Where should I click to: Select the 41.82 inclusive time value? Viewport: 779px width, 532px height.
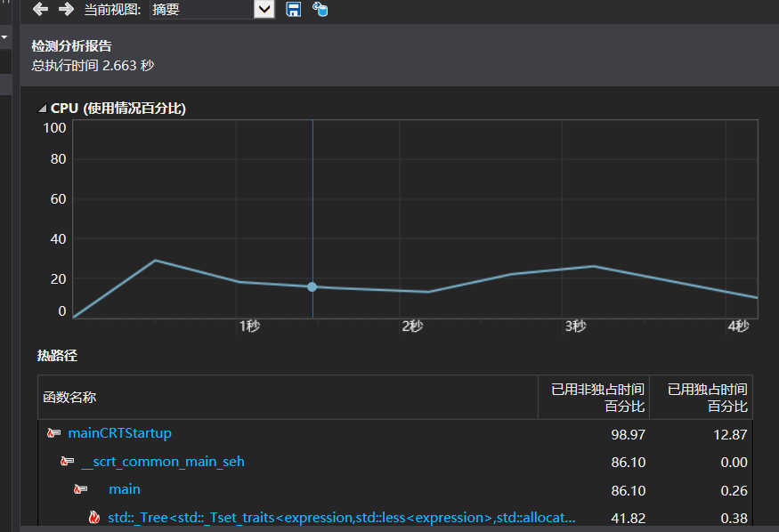tap(628, 519)
